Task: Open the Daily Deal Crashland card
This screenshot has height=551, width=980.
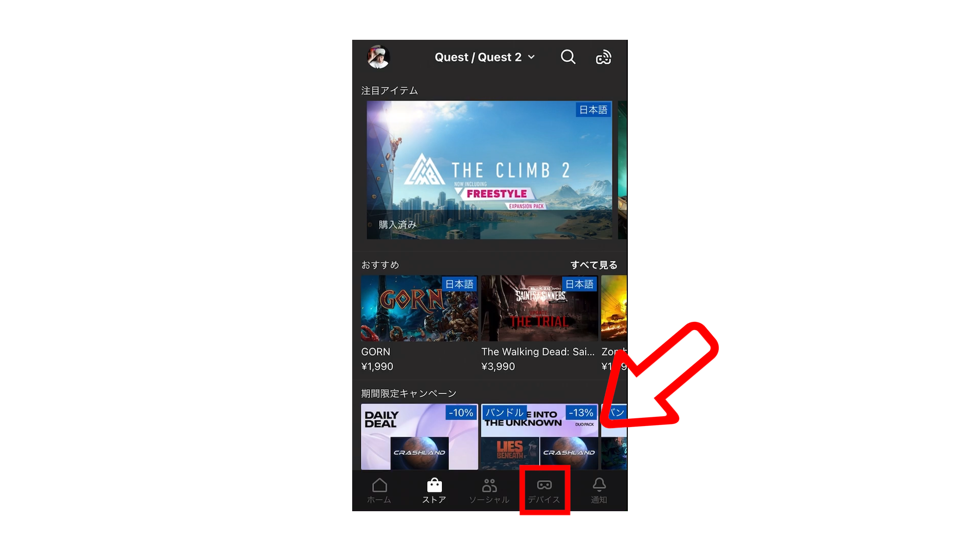Action: coord(419,437)
